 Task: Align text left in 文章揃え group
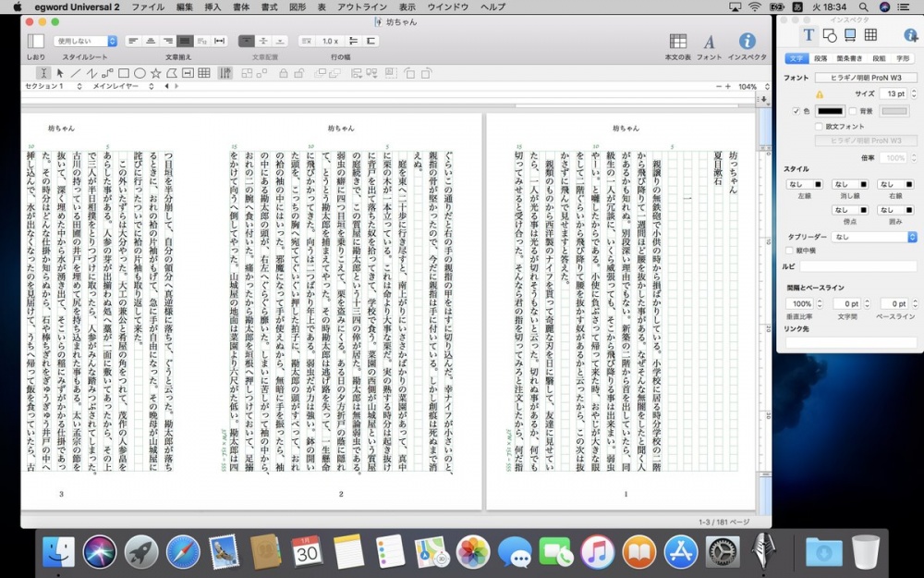click(134, 41)
